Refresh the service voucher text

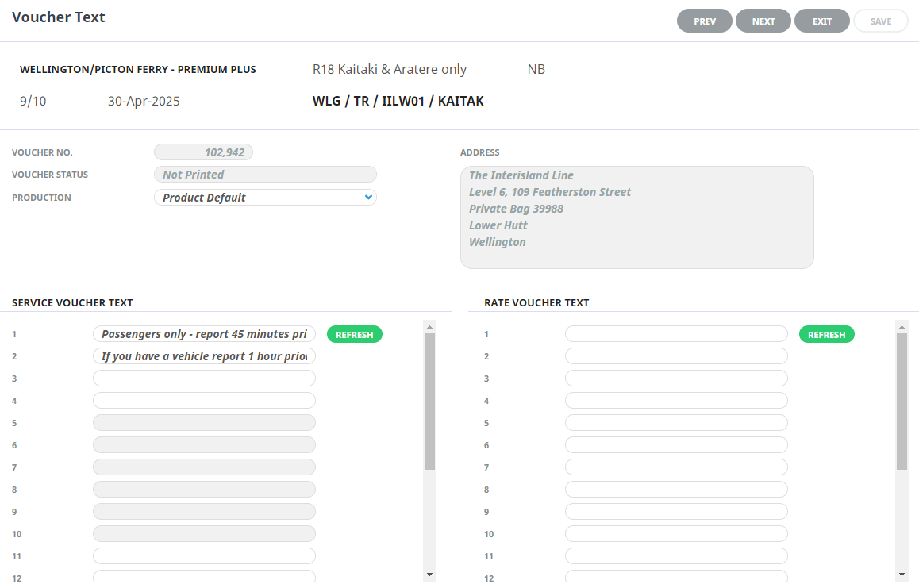click(x=355, y=335)
